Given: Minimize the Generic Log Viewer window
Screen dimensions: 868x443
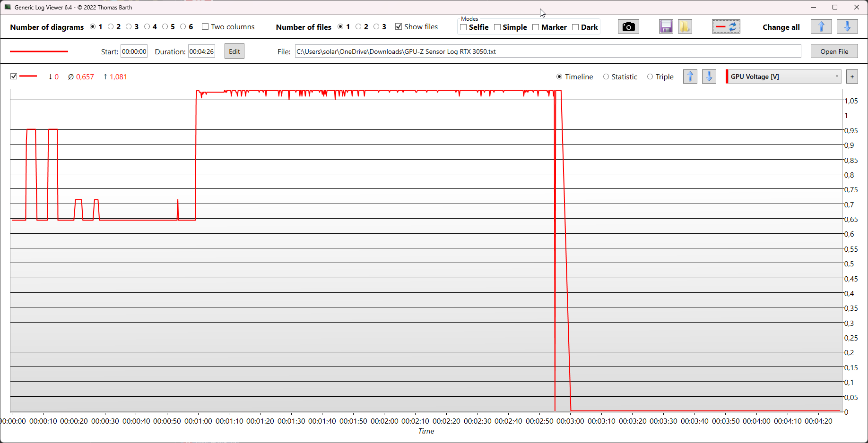Looking at the screenshot, I should pyautogui.click(x=814, y=7).
